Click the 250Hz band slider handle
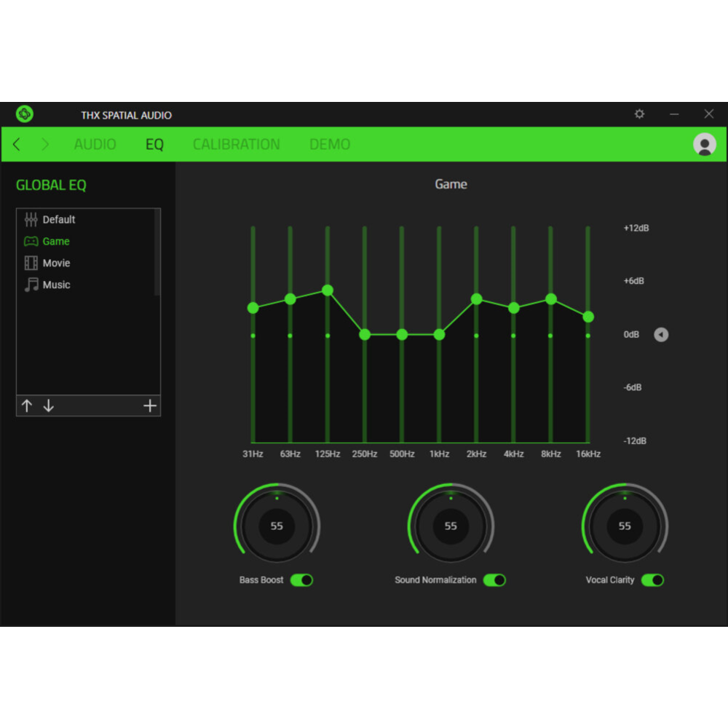728x728 pixels. (365, 334)
